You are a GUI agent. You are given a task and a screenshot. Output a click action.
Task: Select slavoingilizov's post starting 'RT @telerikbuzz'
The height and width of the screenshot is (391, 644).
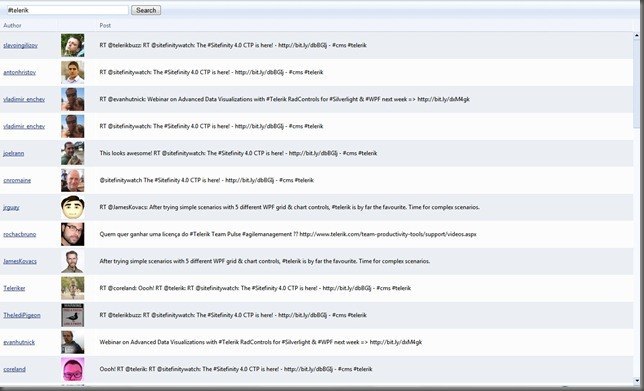(233, 45)
